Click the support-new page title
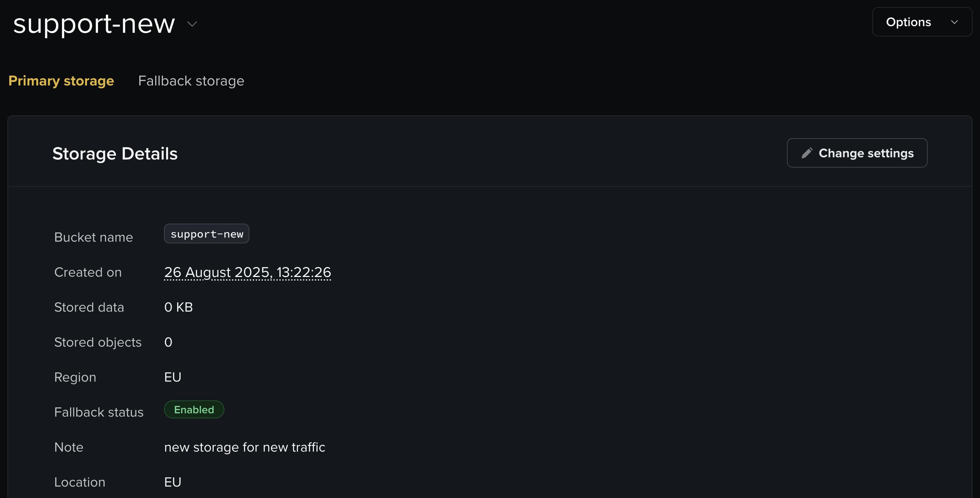Screen dimensions: 980x498 [94, 24]
